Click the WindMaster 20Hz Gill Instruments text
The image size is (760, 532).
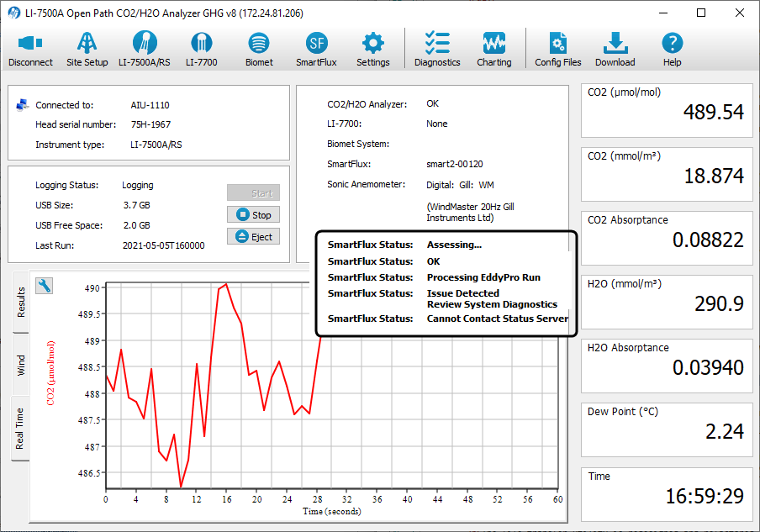pyautogui.click(x=470, y=213)
